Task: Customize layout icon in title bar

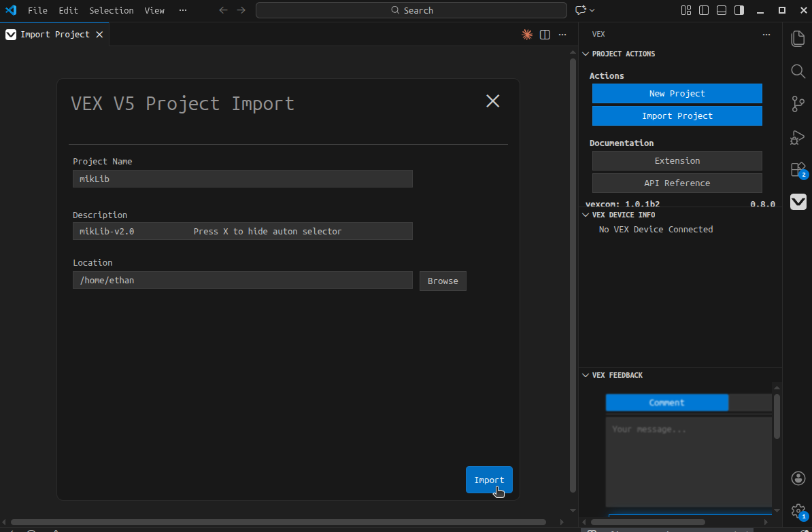Action: pos(686,10)
